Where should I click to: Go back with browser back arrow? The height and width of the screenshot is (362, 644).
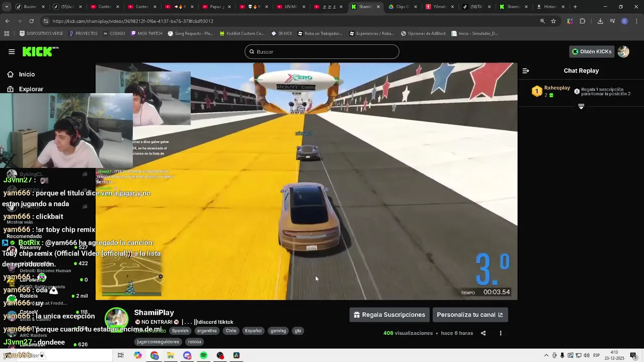[7, 21]
